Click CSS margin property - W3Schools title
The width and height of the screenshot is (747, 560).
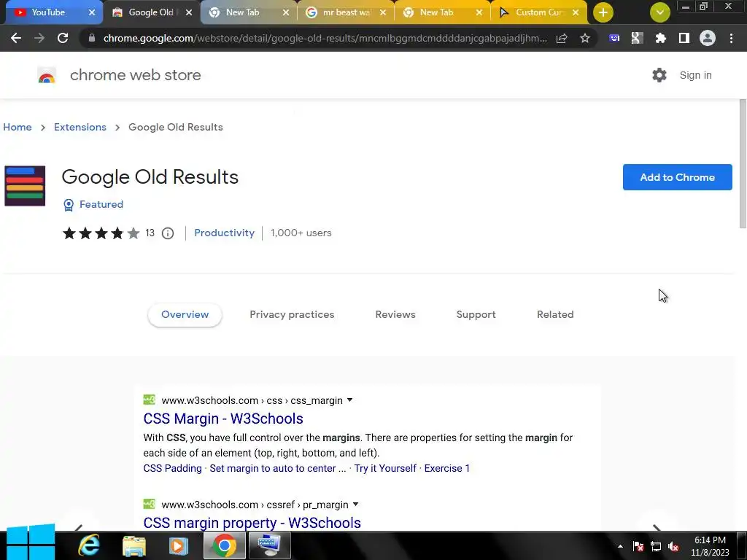click(x=252, y=522)
